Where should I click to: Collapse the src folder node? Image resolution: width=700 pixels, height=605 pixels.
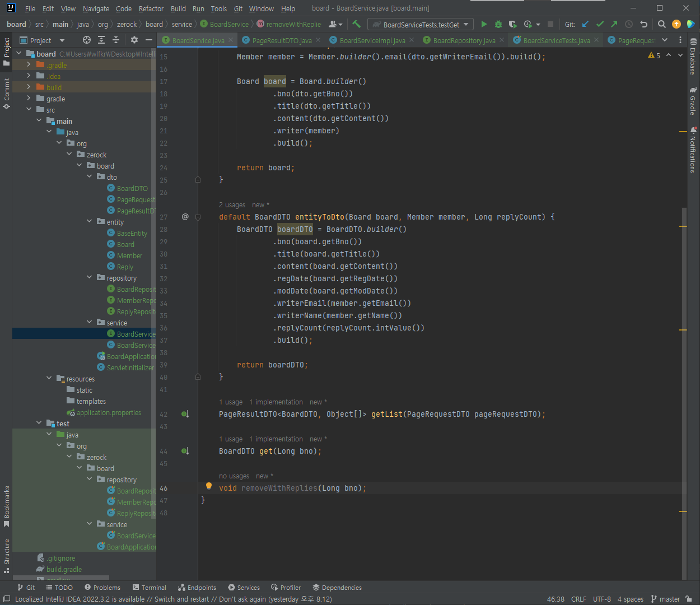point(29,110)
